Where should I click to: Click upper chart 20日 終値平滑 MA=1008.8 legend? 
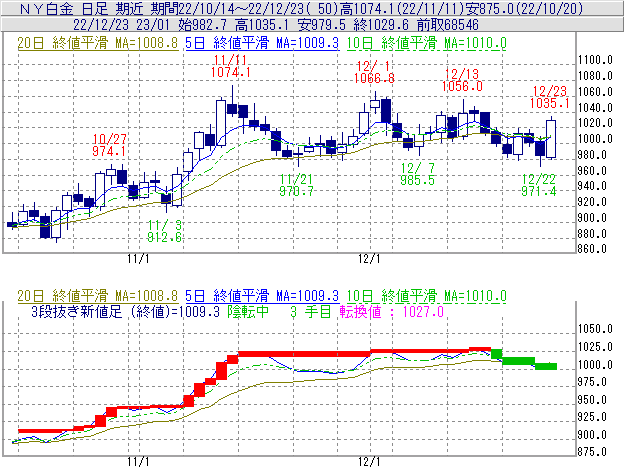click(98, 43)
